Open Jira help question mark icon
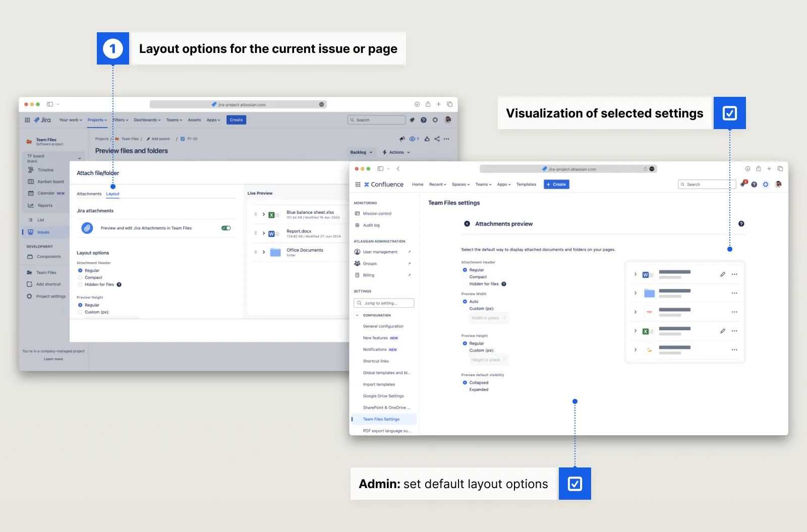The image size is (807, 532). [424, 120]
